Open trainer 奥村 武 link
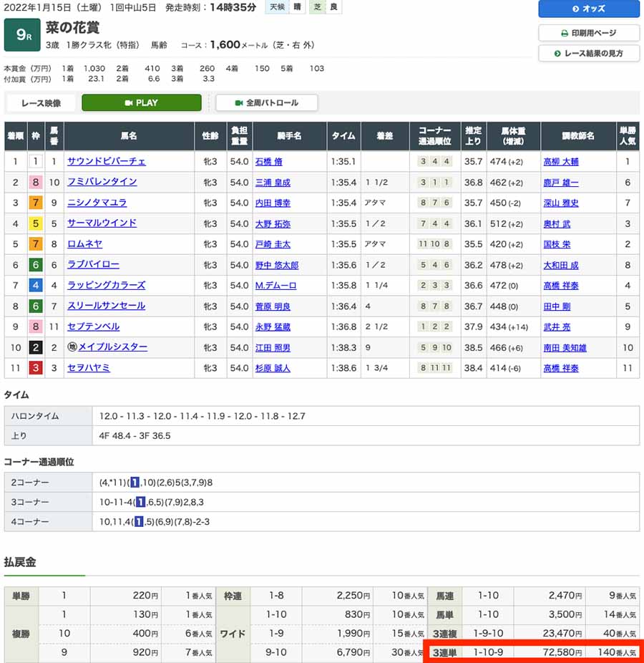This screenshot has height=663, width=644. tap(557, 223)
